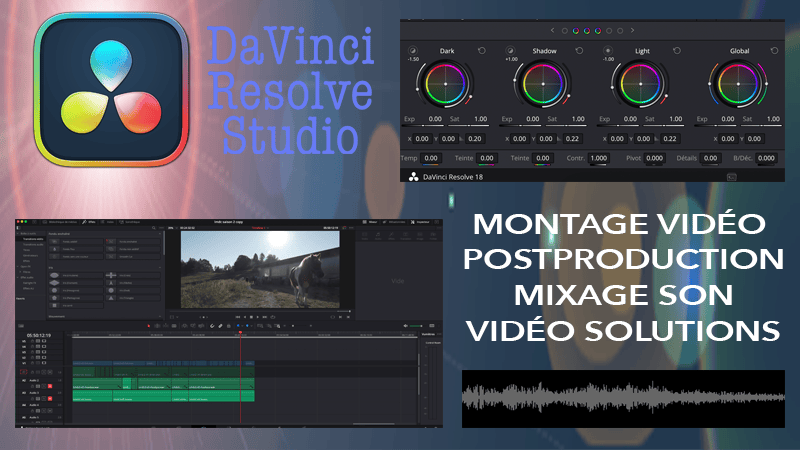800x450 pixels.
Task: Open the Inspecteur panel tab
Action: click(420, 222)
